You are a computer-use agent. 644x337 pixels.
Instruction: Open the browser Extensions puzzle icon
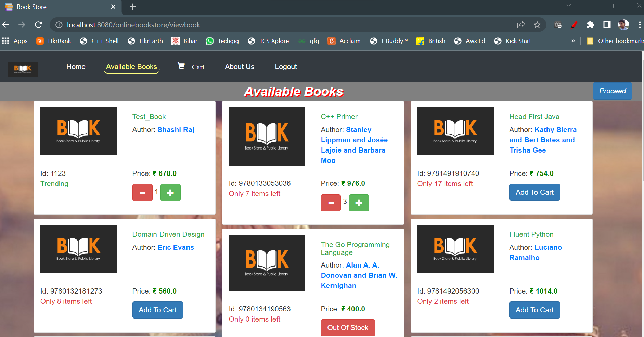pyautogui.click(x=590, y=25)
